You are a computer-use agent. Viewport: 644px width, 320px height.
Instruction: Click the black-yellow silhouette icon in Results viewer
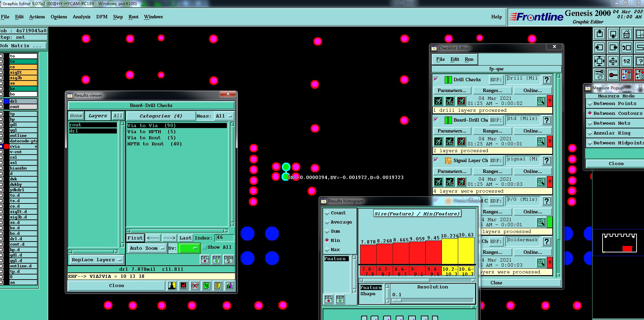pyautogui.click(x=172, y=286)
